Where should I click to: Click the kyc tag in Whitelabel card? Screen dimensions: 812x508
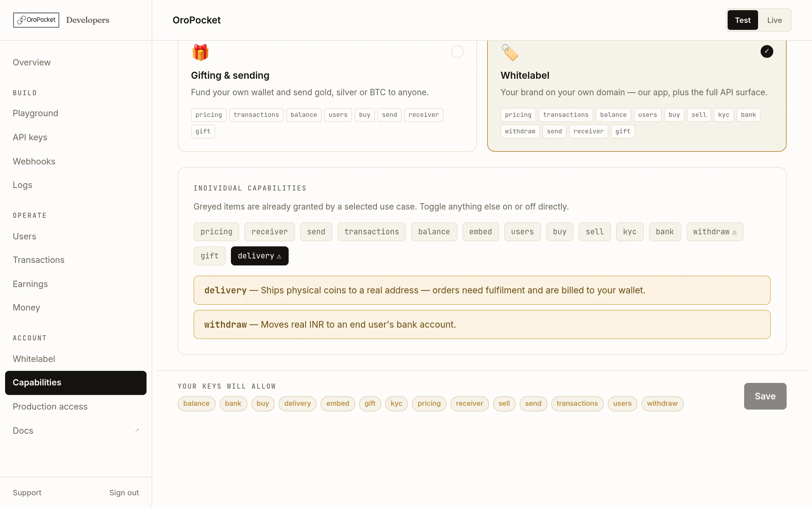[x=724, y=115]
